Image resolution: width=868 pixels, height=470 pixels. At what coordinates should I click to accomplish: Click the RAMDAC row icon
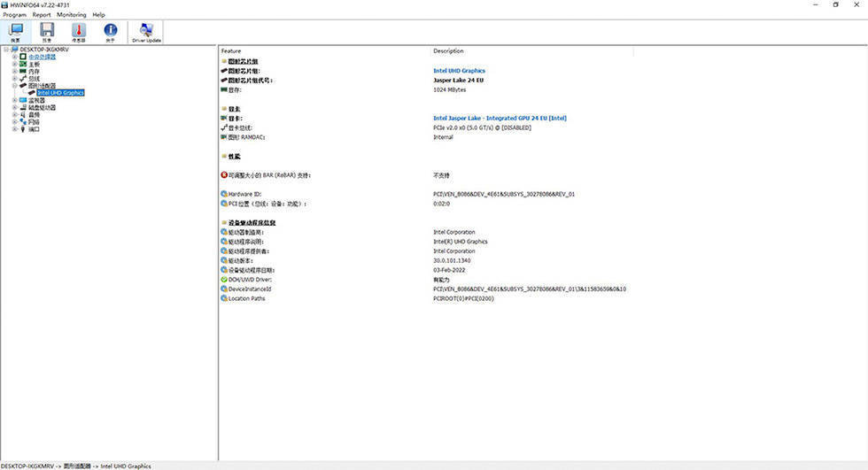coord(224,136)
